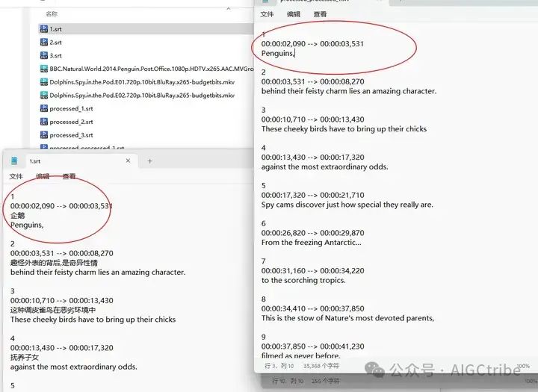Click the 2.srt file icon in Explorer
The image size is (538, 392).
point(43,42)
